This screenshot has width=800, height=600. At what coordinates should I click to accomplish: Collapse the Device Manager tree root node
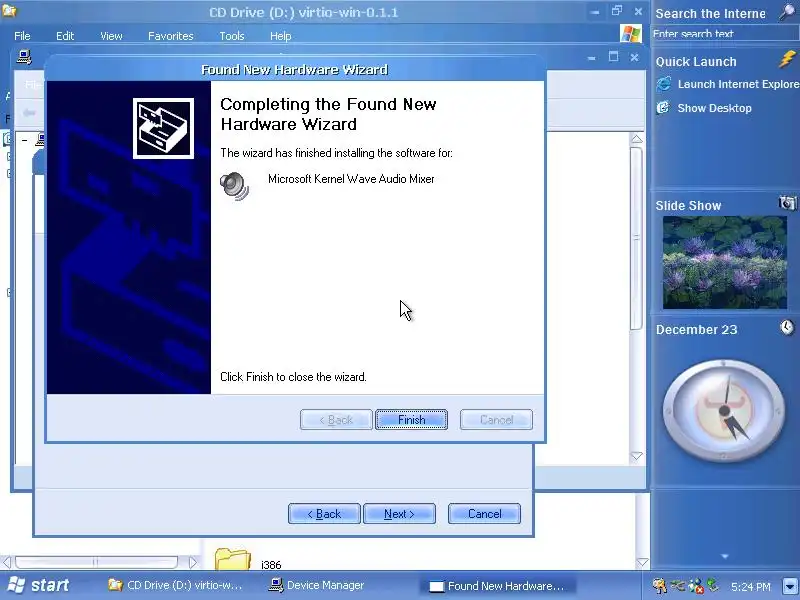24,139
